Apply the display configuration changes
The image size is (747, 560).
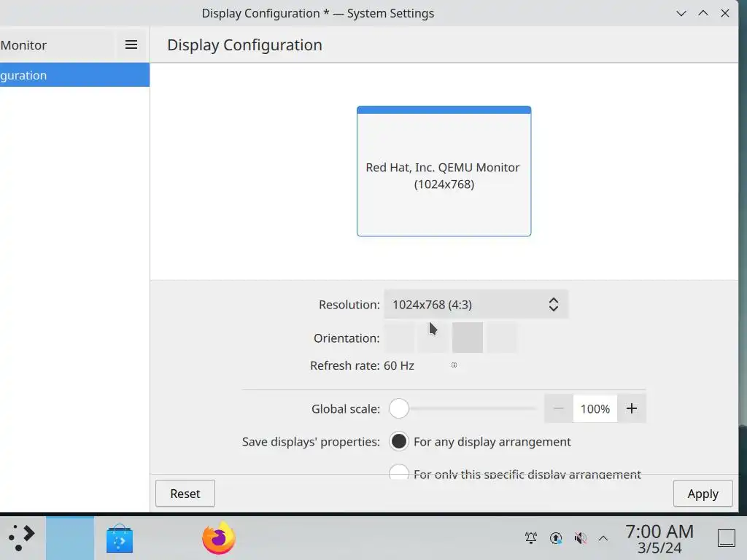(x=703, y=494)
